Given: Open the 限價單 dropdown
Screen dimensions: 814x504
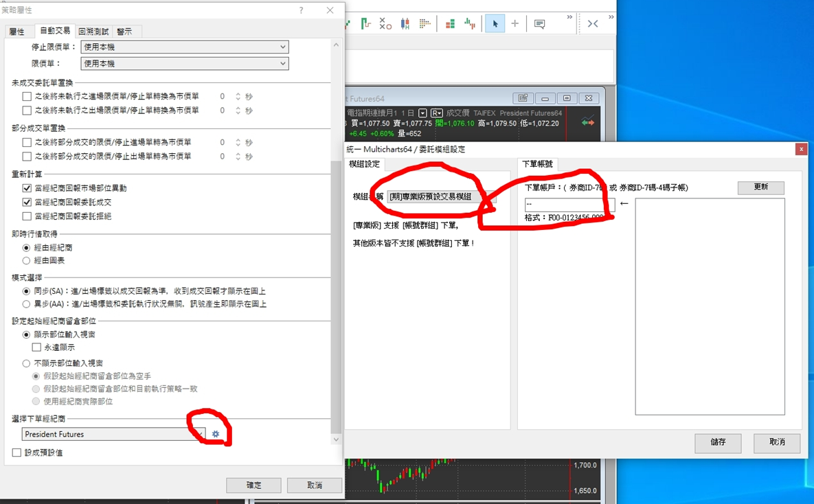Looking at the screenshot, I should coord(185,63).
